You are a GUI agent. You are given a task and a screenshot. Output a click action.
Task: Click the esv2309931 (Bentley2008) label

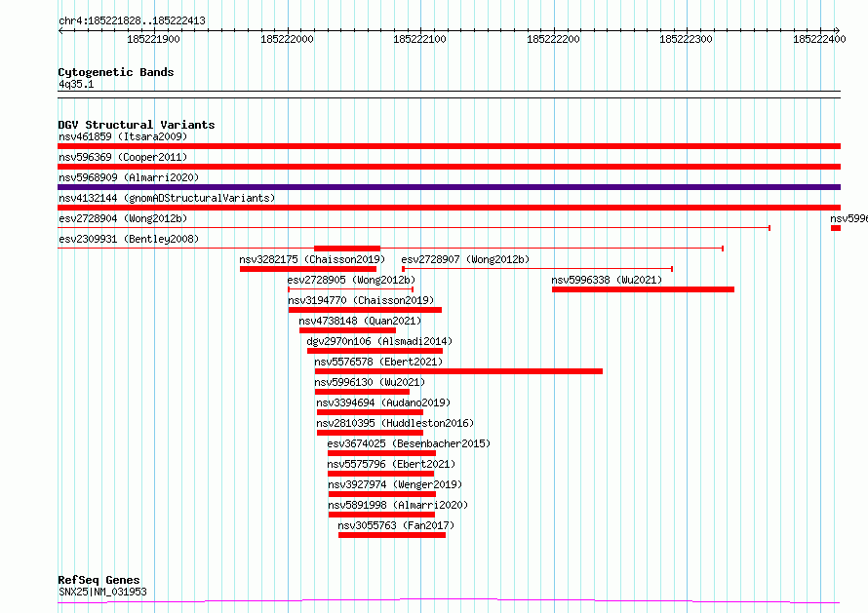click(x=128, y=239)
